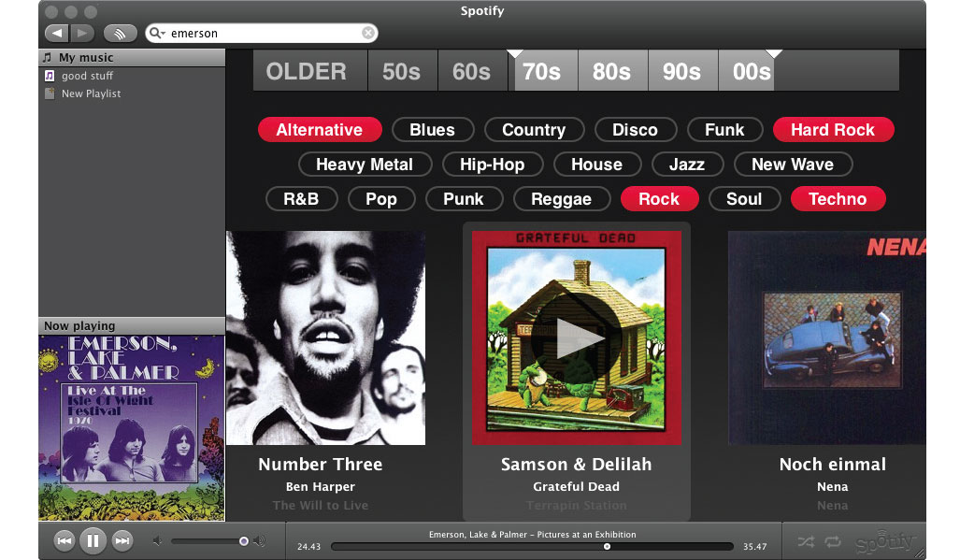Image resolution: width=960 pixels, height=560 pixels.
Task: Disable the Techno genre filter
Action: pos(838,199)
